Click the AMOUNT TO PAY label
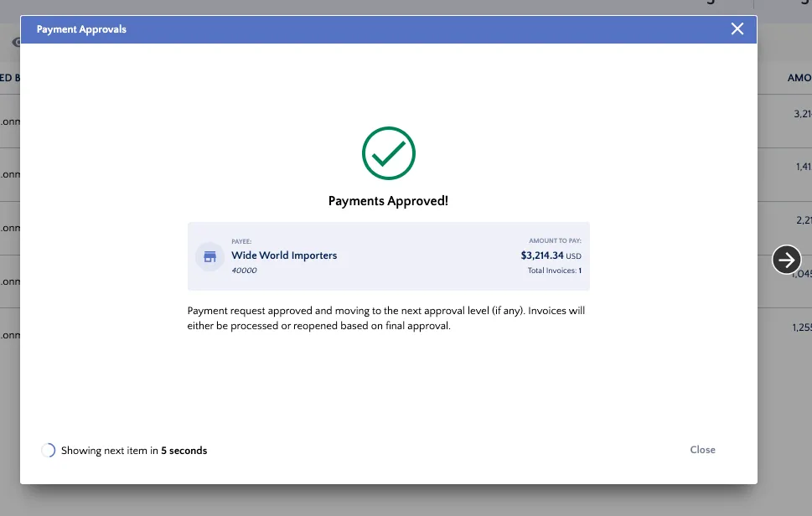This screenshot has width=812, height=516. pyautogui.click(x=555, y=240)
